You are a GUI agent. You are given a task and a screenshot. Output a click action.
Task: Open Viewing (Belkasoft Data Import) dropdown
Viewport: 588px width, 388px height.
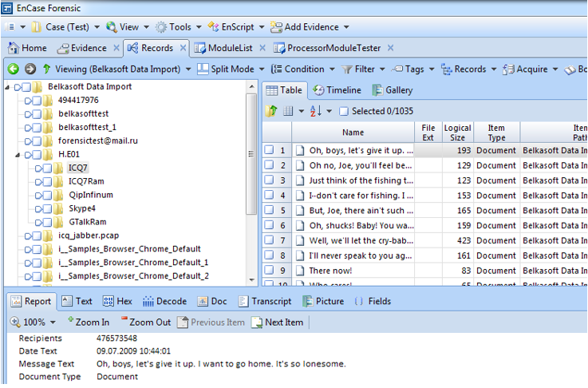pos(123,69)
